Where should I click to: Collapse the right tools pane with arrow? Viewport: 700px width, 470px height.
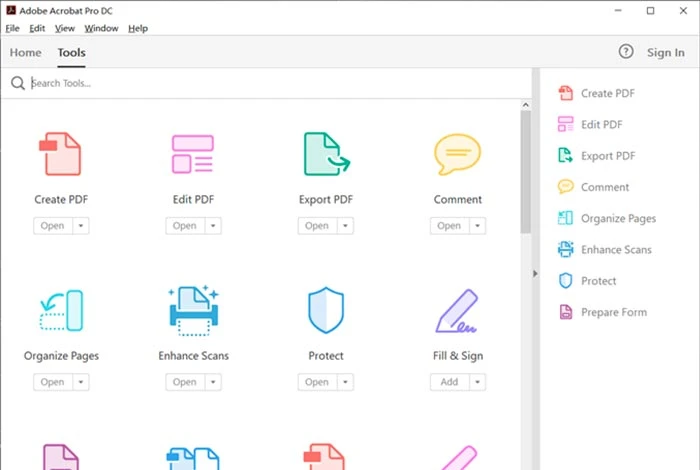(x=535, y=274)
